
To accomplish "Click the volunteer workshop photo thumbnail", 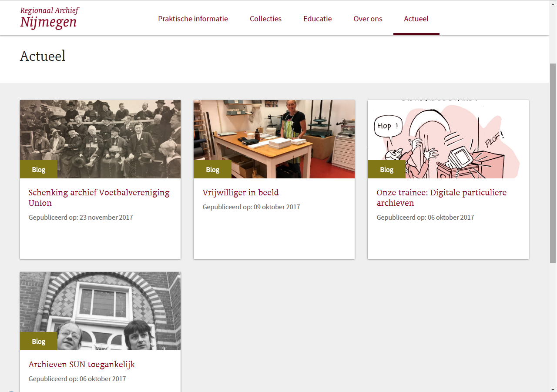I will 274,139.
